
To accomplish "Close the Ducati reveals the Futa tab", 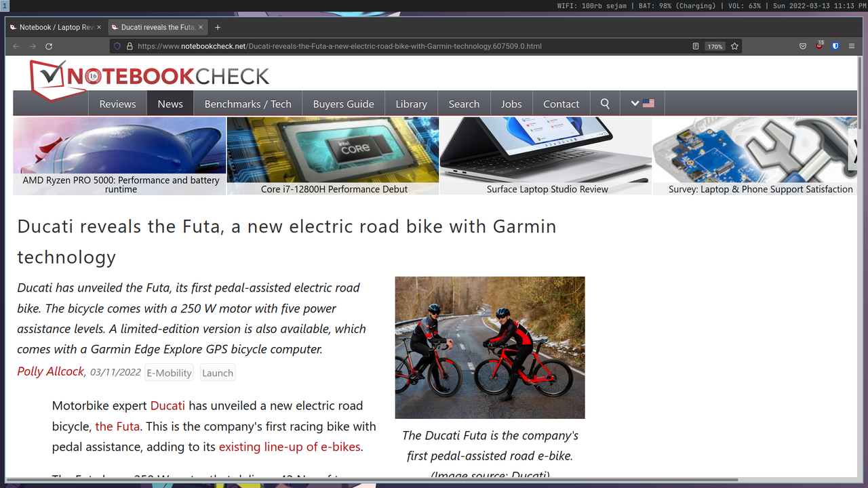I will coord(201,27).
